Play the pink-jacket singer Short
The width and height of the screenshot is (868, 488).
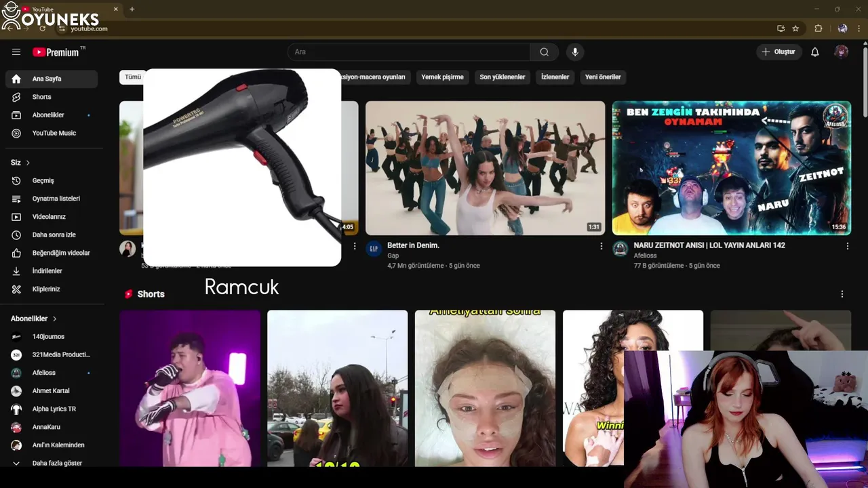click(x=191, y=388)
